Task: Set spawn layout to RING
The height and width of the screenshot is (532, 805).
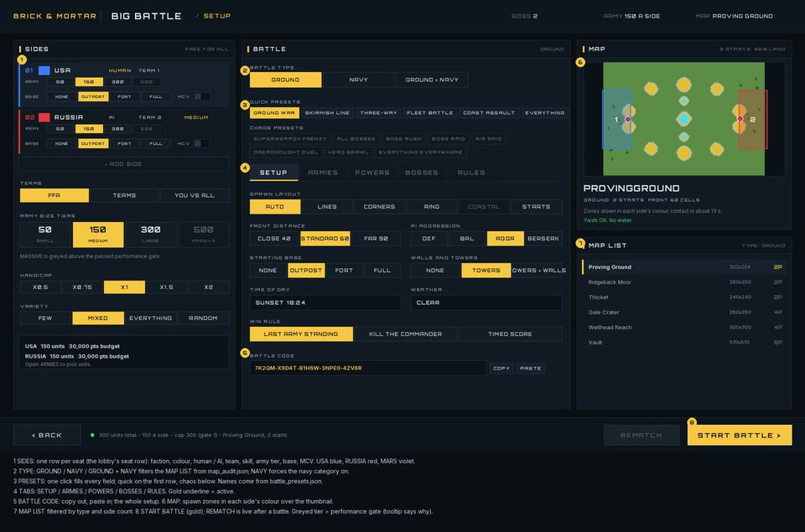Action: coord(431,207)
